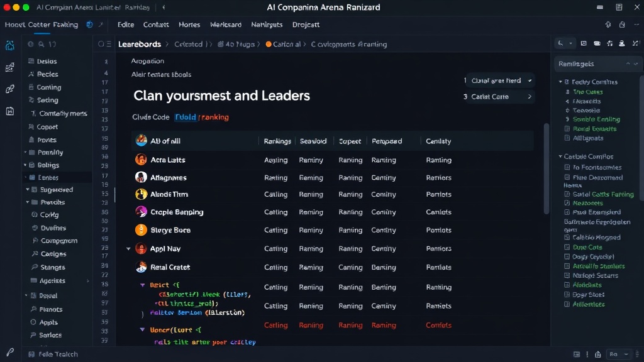This screenshot has width=644, height=362.
Task: Collapse the Fedey Comfres section
Action: [560, 82]
